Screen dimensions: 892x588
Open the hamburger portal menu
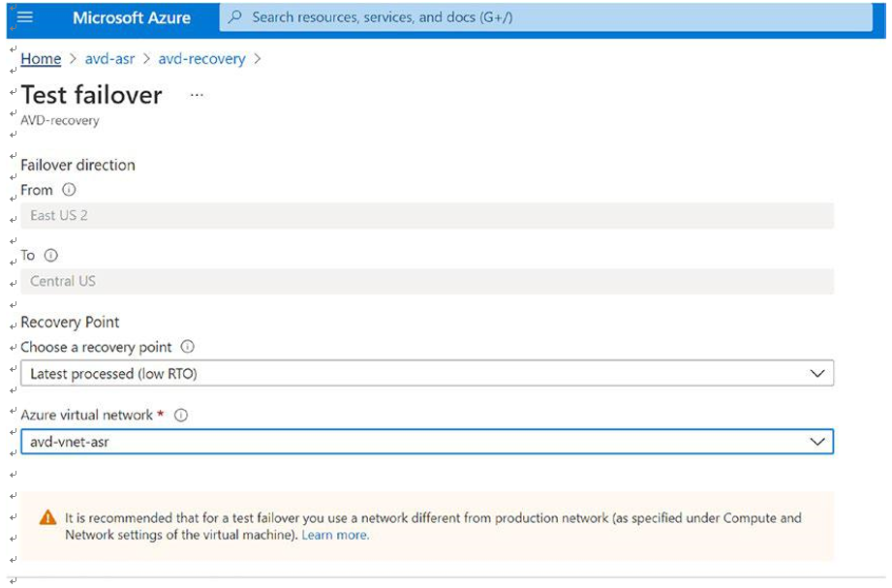click(x=25, y=17)
